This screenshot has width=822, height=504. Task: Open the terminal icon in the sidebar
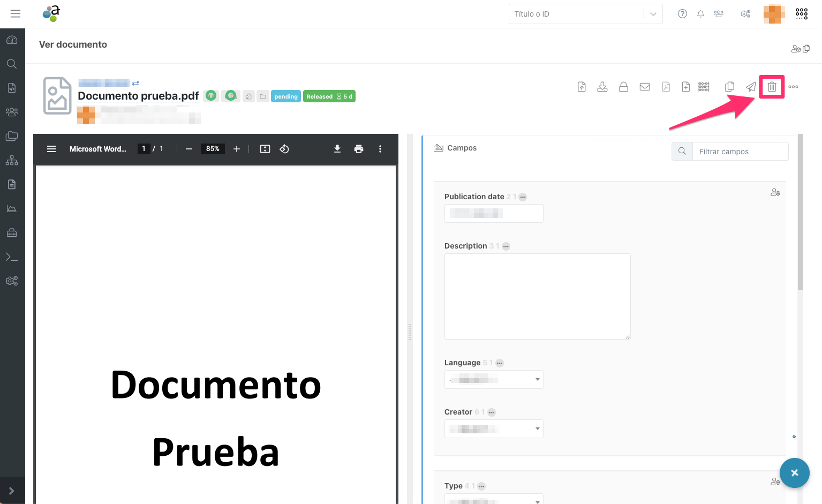point(12,257)
